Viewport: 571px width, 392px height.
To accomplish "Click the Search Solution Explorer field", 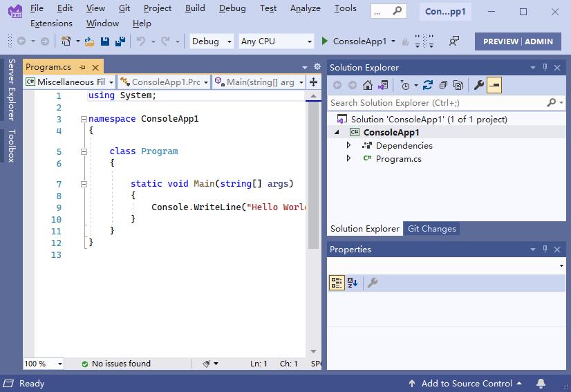I will coord(437,102).
